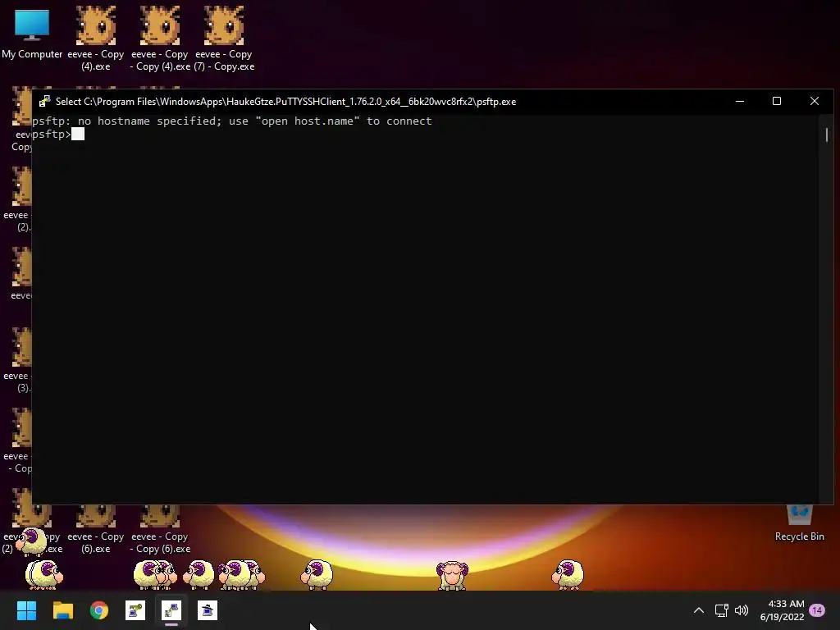840x630 pixels.
Task: Click the psftp terminal scrollbar thumb
Action: (x=827, y=135)
